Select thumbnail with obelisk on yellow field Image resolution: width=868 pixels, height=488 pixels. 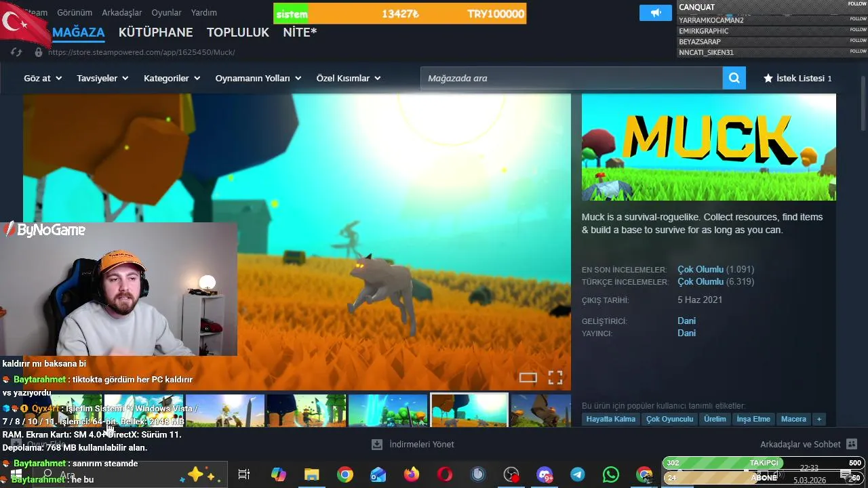click(224, 410)
